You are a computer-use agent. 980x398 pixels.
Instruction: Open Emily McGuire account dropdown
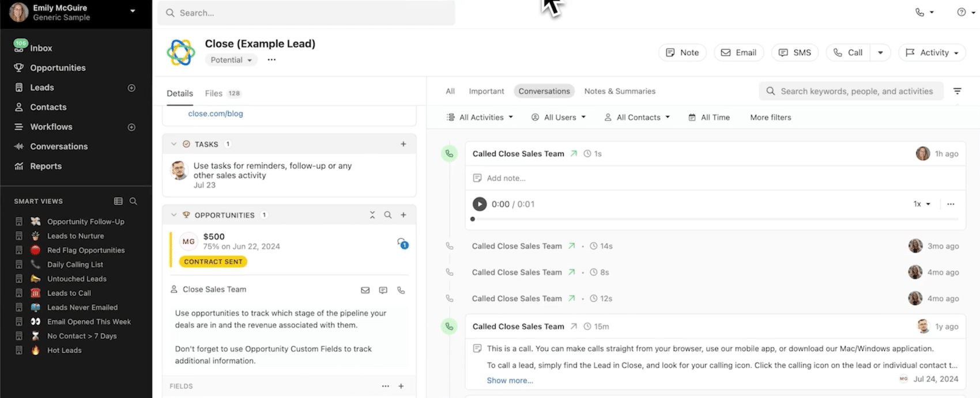pos(133,11)
